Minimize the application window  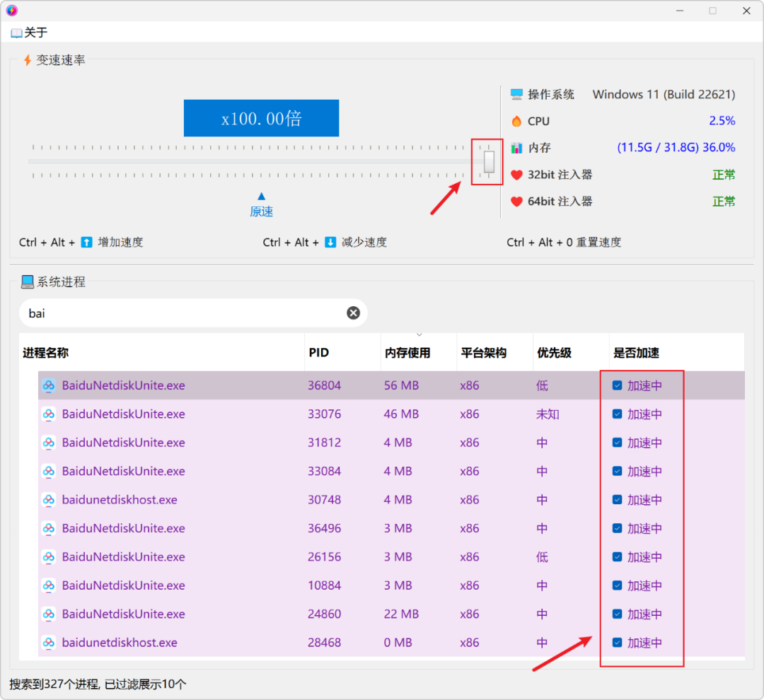click(680, 11)
